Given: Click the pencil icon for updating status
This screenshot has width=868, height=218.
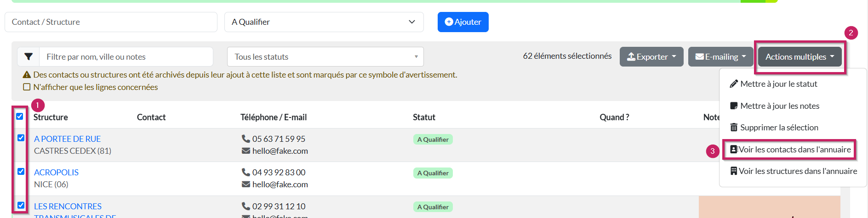Looking at the screenshot, I should (734, 84).
